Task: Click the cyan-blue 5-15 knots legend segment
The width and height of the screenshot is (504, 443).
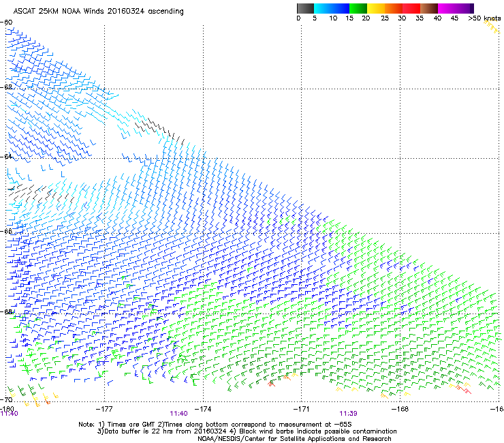Action: 332,8
